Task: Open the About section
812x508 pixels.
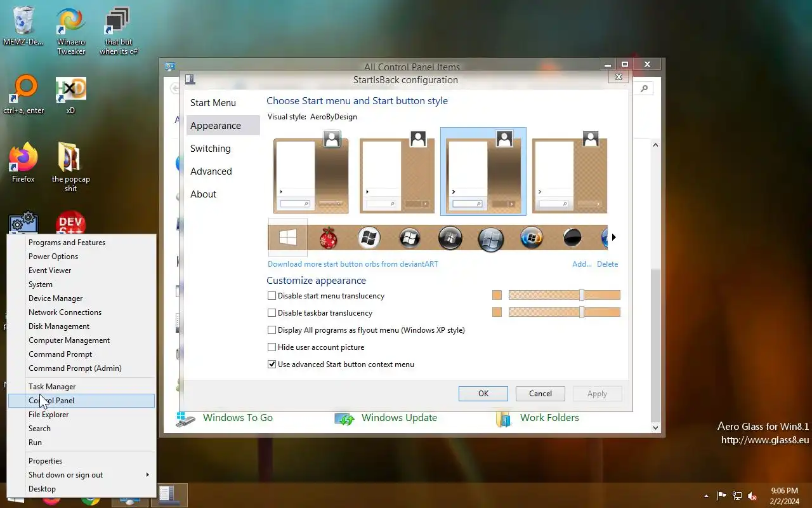Action: click(x=223, y=194)
